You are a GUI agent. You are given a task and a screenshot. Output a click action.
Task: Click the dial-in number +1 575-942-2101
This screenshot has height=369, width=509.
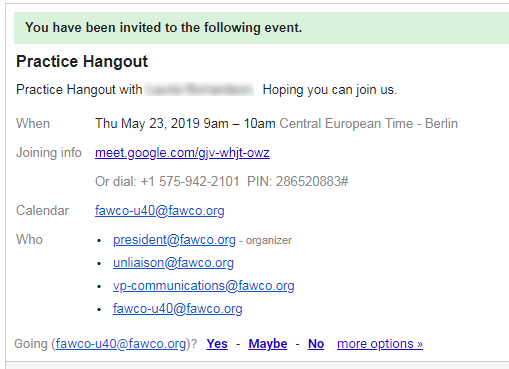coord(190,182)
